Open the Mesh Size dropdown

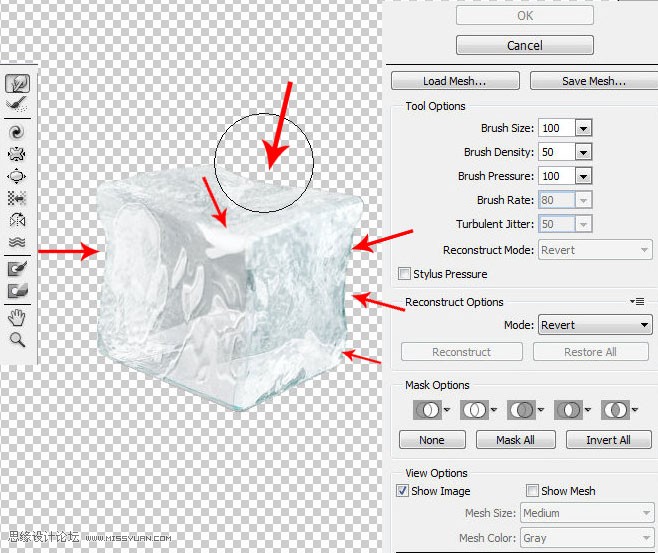[x=587, y=513]
